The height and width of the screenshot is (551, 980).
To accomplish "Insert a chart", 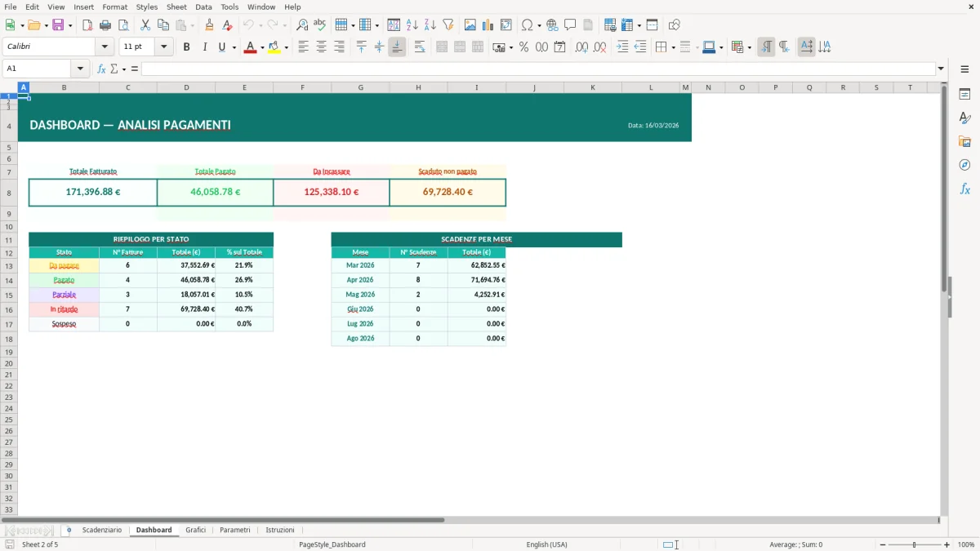I will pyautogui.click(x=488, y=25).
